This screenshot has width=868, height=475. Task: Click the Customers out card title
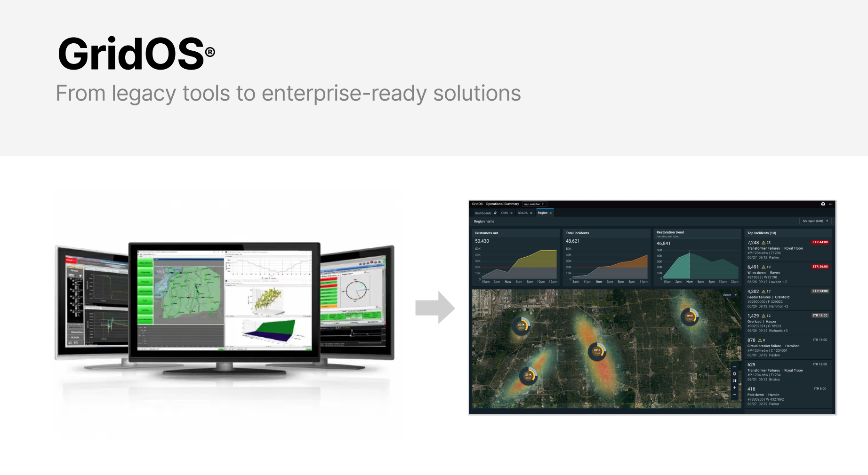[x=486, y=233]
